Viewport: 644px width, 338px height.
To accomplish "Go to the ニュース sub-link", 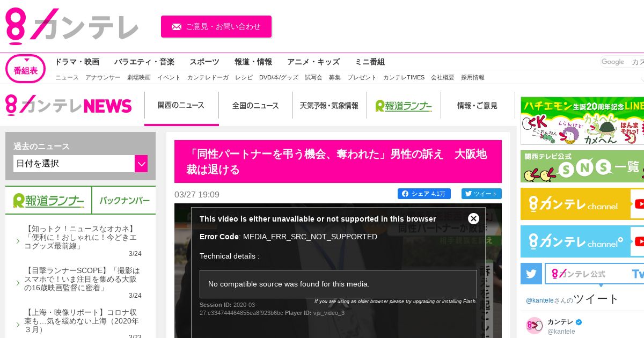I will pyautogui.click(x=67, y=77).
